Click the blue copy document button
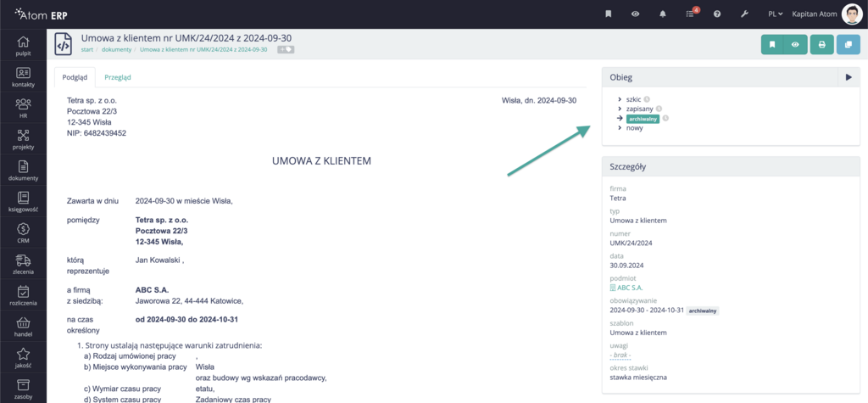This screenshot has width=868, height=403. 848,44
